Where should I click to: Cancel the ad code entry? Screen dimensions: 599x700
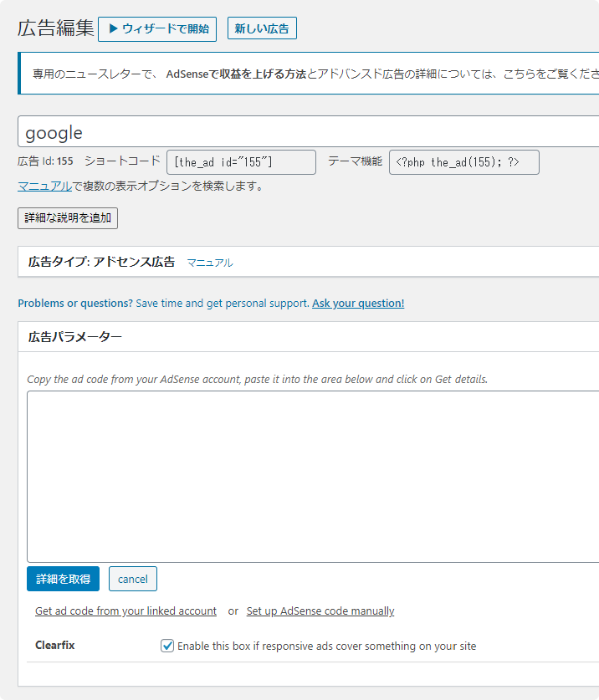pyautogui.click(x=133, y=579)
